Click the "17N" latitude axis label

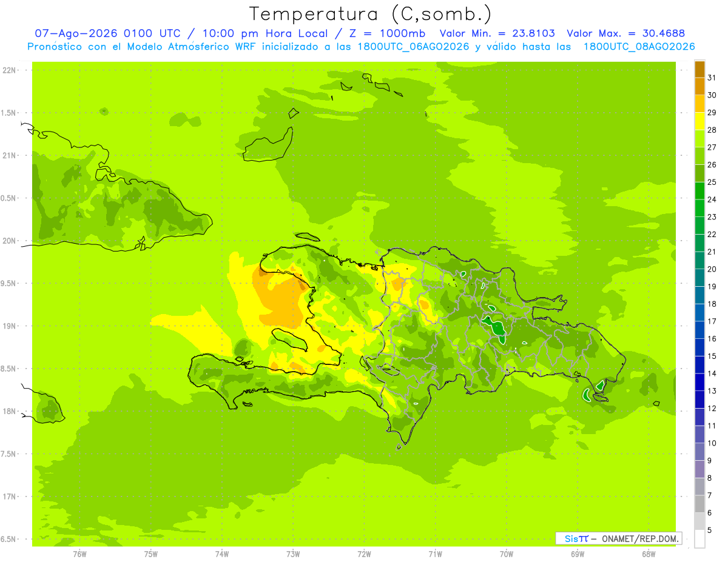click(9, 497)
